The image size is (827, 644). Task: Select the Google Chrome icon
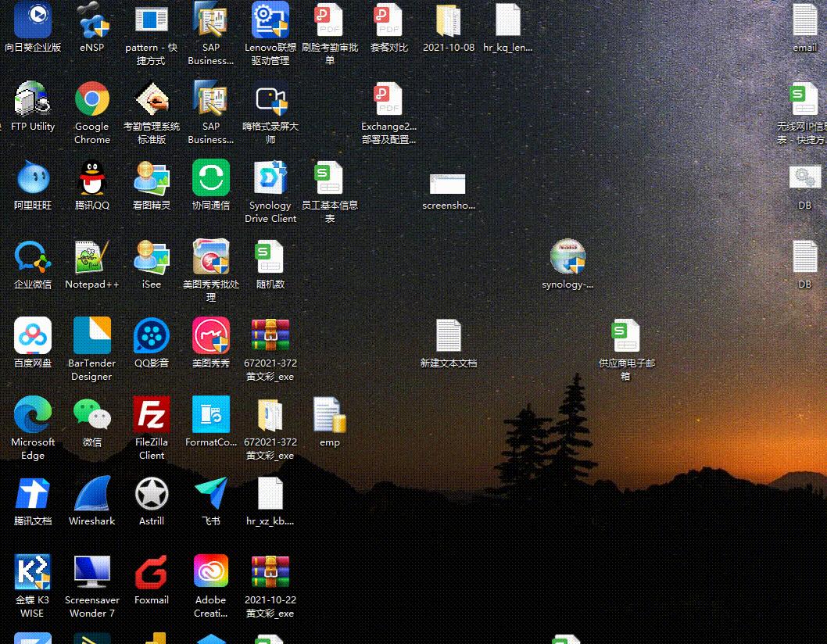pyautogui.click(x=91, y=98)
